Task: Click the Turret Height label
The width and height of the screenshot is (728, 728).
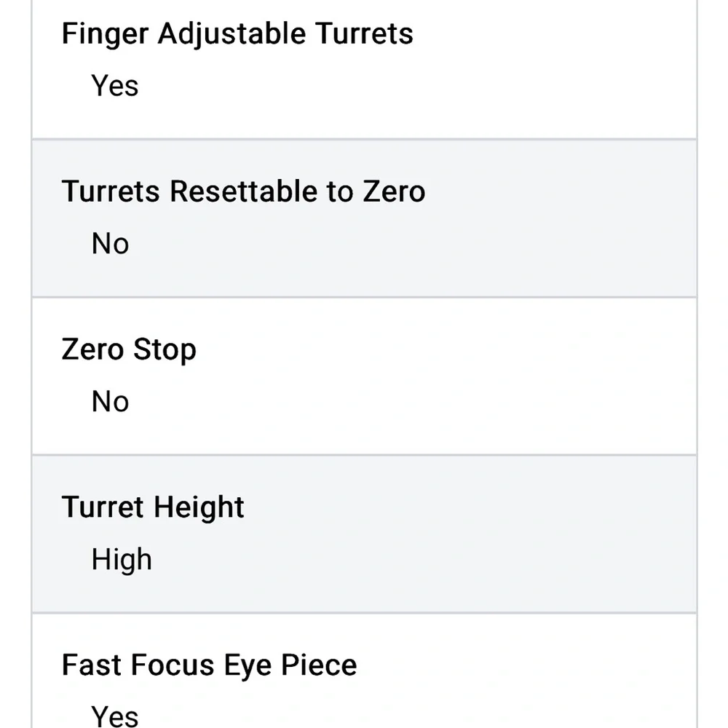Action: (x=153, y=507)
